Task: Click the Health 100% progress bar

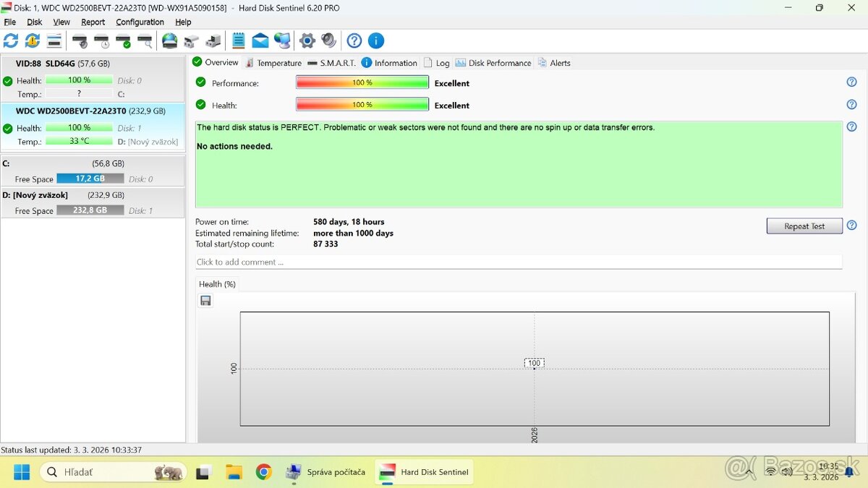Action: click(x=362, y=105)
